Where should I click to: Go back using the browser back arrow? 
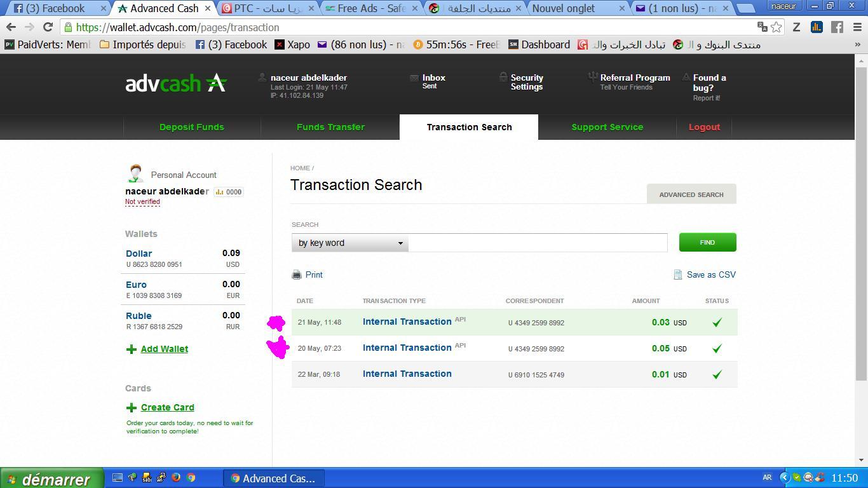pos(11,27)
